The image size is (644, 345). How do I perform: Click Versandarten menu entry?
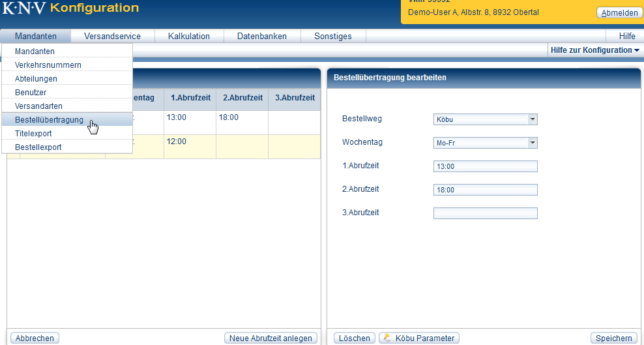pos(39,106)
